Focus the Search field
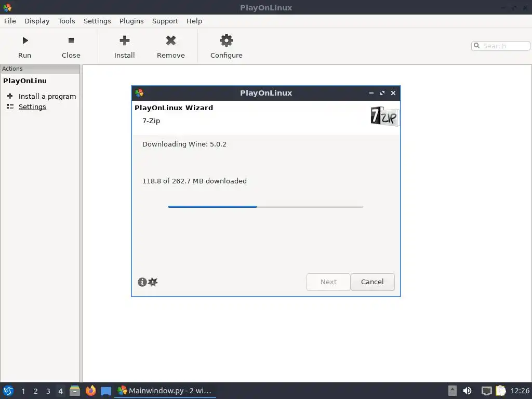The height and width of the screenshot is (399, 532). click(x=501, y=46)
